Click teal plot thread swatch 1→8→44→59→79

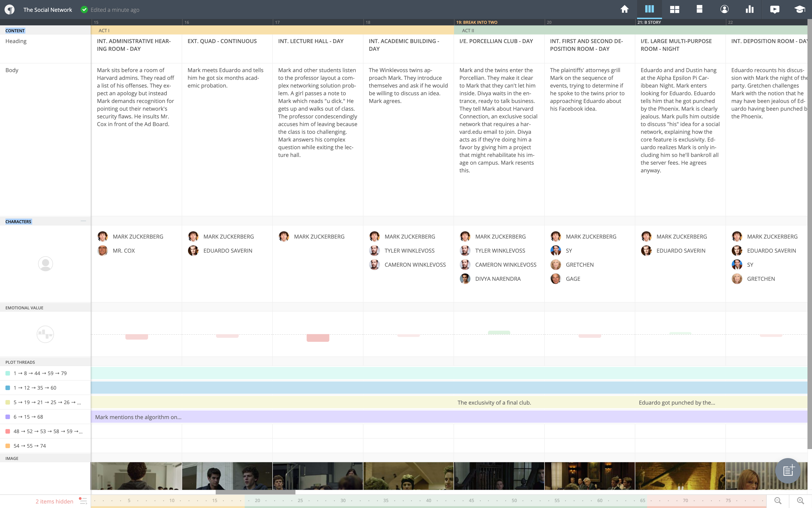point(8,373)
